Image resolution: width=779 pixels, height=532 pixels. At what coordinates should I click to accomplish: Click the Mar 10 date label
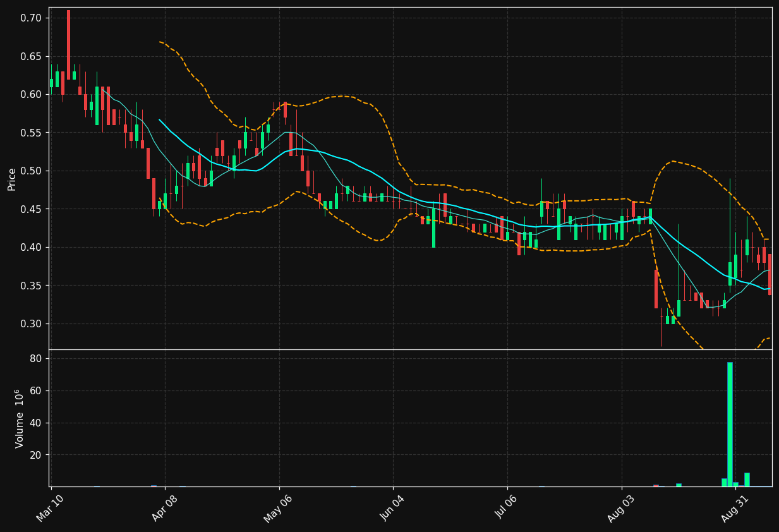point(50,507)
